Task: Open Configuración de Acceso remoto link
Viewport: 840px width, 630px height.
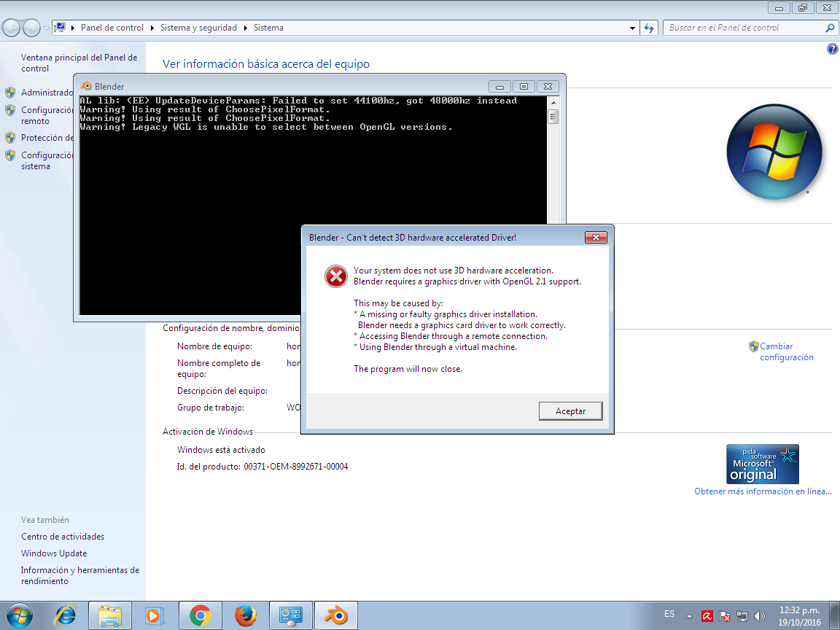Action: tap(47, 115)
